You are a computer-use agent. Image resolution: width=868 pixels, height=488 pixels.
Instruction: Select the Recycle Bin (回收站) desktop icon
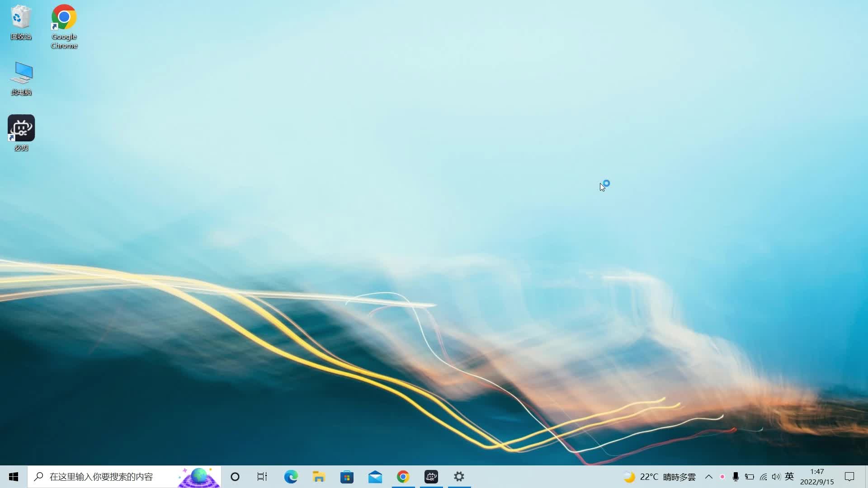[21, 23]
